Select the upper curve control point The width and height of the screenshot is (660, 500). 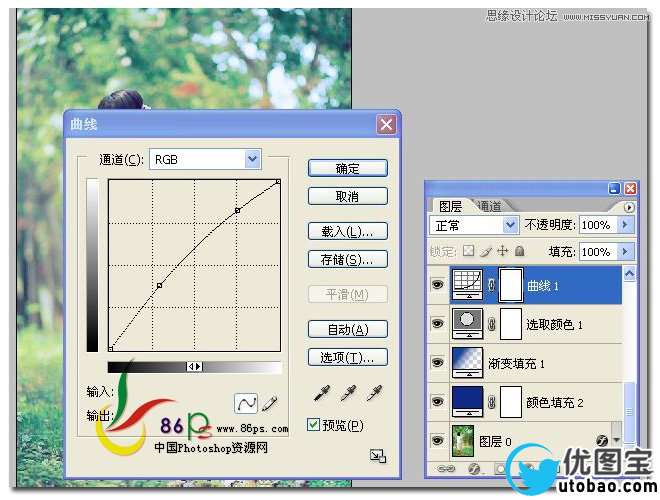237,210
